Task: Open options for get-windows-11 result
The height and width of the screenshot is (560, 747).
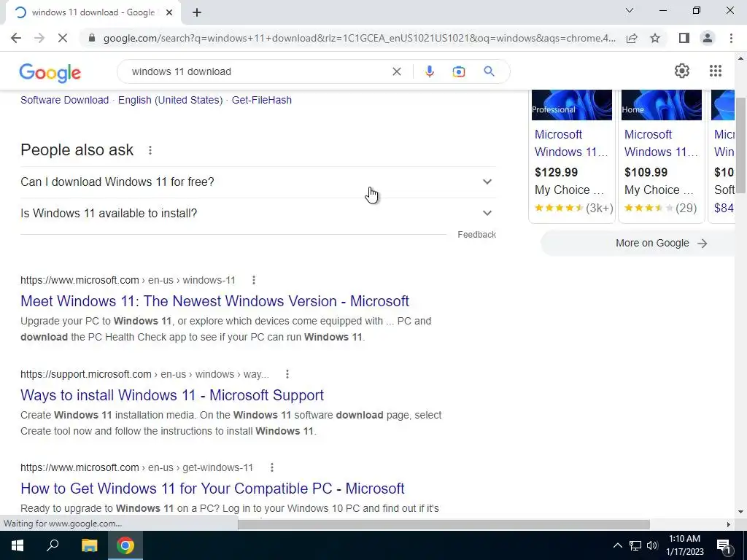Action: pyautogui.click(x=271, y=467)
